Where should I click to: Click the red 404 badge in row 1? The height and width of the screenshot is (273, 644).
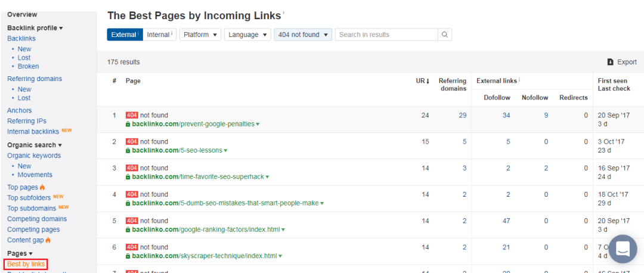pyautogui.click(x=132, y=116)
